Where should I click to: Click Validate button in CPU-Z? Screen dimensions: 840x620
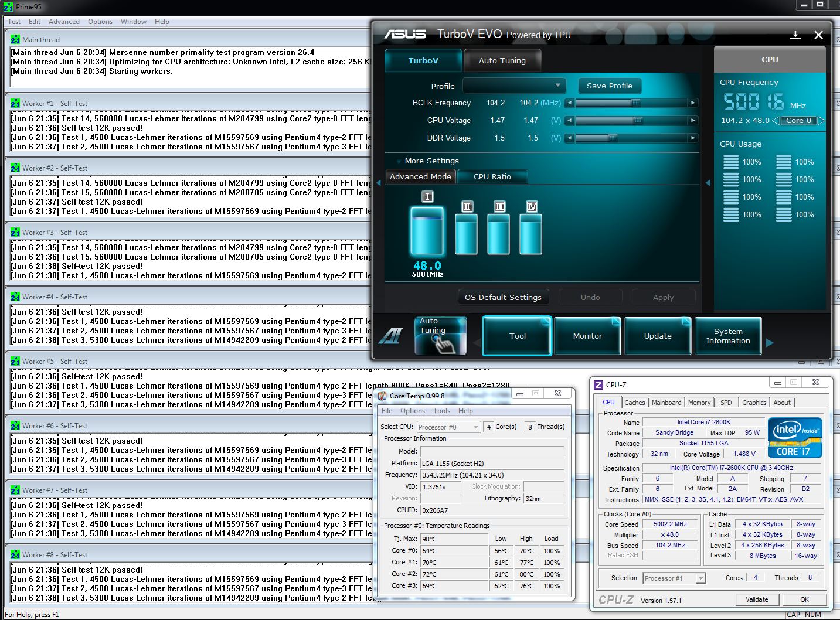(x=757, y=599)
